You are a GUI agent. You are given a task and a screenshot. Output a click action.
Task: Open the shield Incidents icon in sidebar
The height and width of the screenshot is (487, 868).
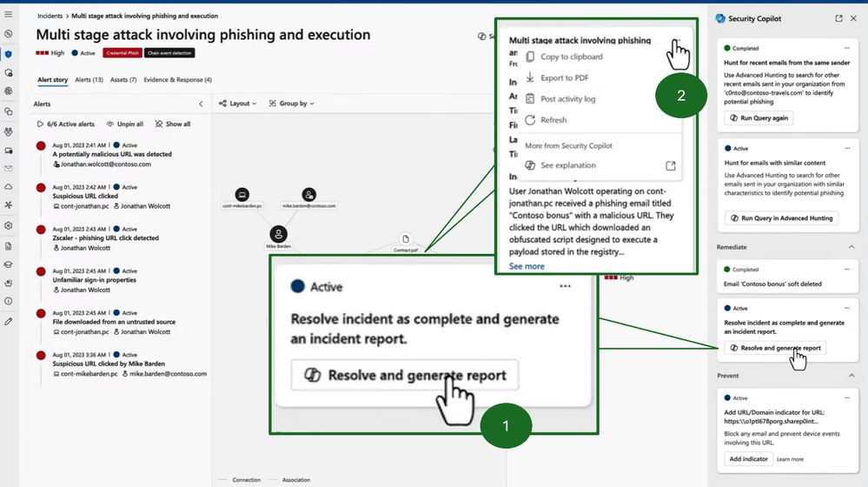point(9,54)
